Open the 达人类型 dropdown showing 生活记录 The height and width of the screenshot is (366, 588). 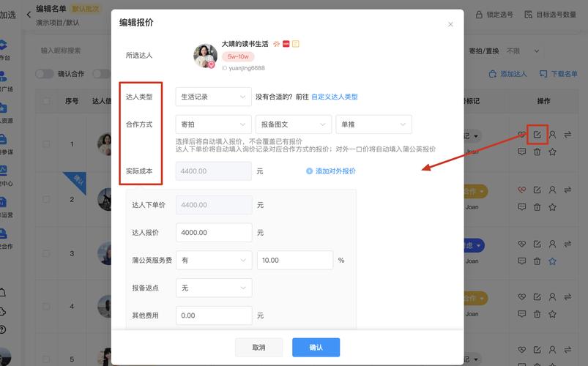pos(213,97)
